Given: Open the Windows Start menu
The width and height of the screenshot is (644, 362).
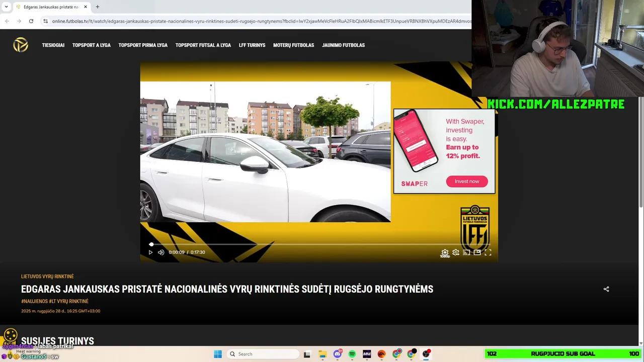Looking at the screenshot, I should pyautogui.click(x=218, y=354).
